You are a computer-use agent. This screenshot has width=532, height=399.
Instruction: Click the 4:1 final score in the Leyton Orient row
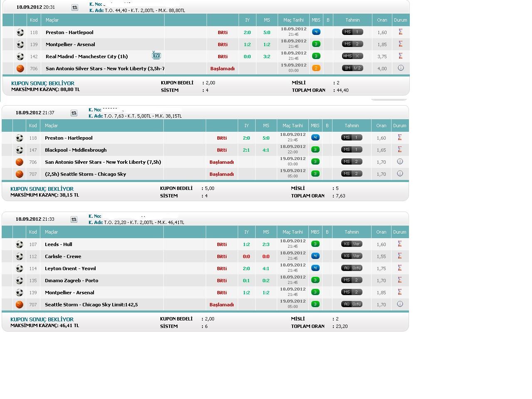click(266, 268)
